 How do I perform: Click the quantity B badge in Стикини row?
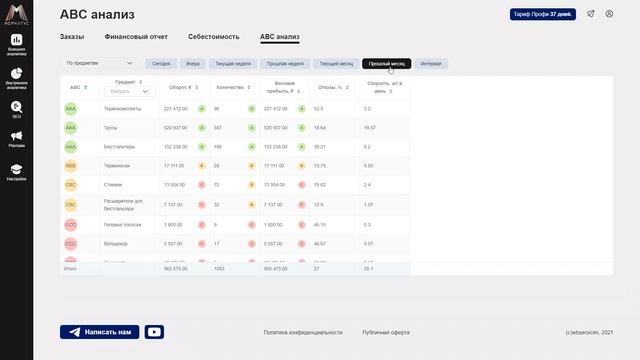[x=251, y=185]
